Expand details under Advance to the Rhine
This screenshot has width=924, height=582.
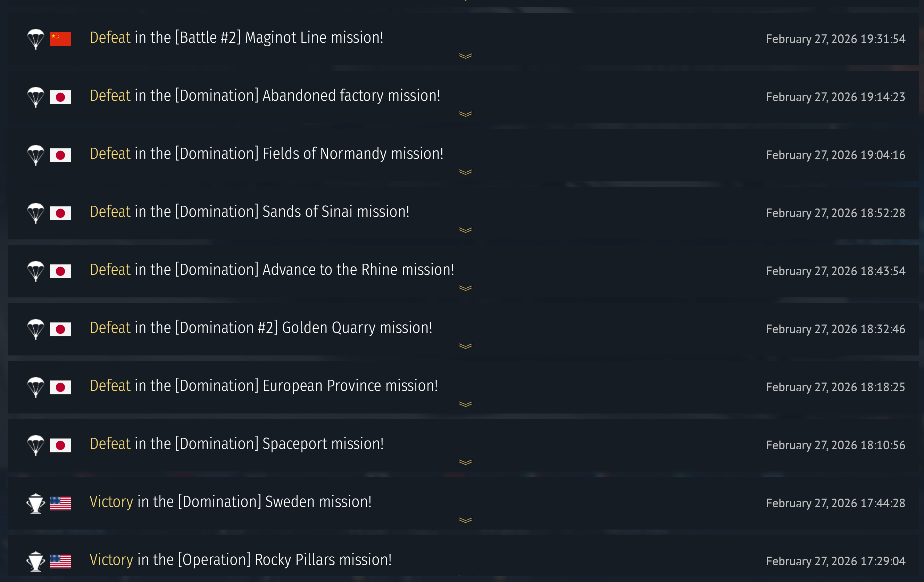[465, 288]
